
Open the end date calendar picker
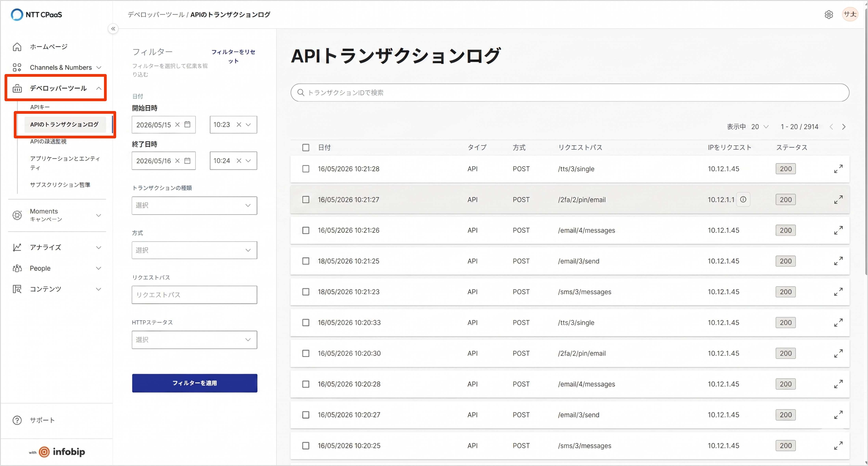pos(187,161)
